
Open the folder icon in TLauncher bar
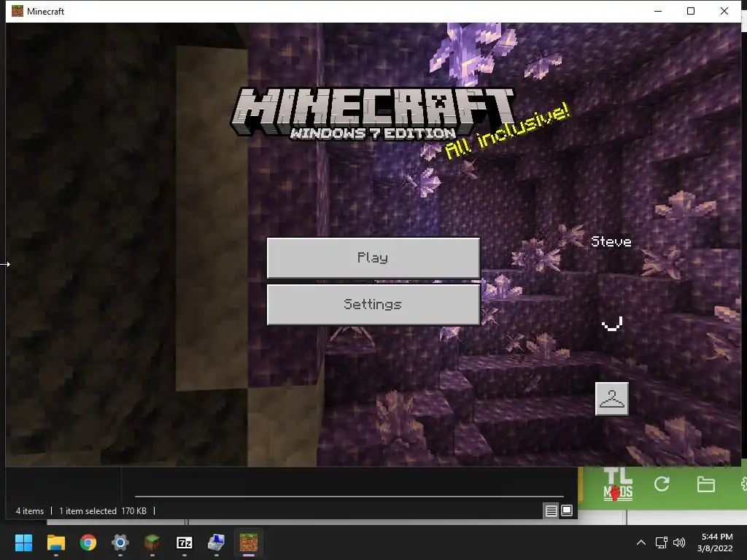coord(705,484)
